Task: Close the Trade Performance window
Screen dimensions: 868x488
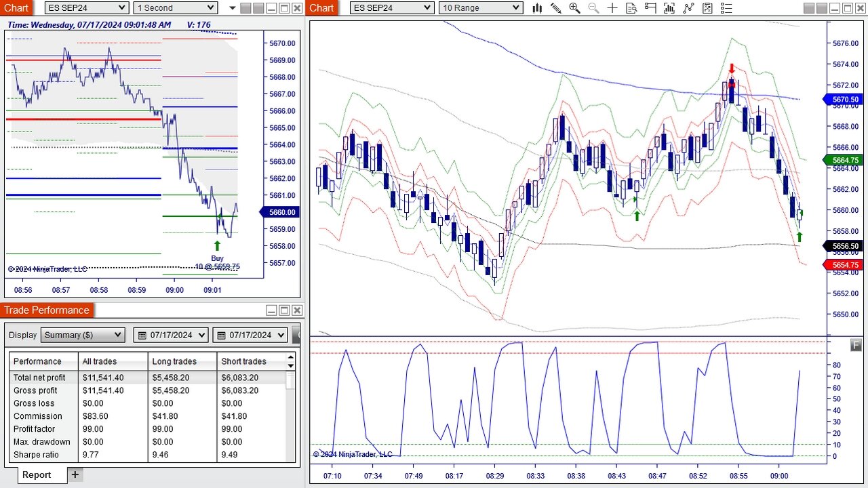Action: point(296,310)
